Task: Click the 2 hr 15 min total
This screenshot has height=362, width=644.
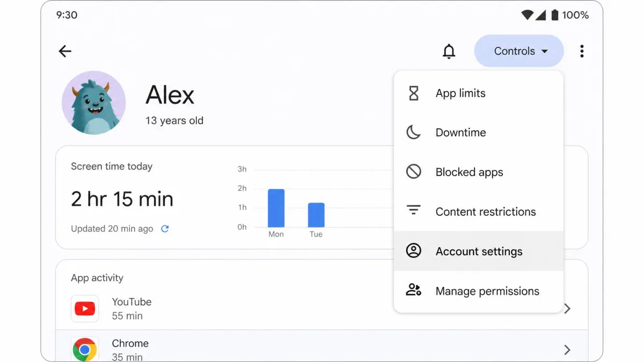Action: point(122,199)
